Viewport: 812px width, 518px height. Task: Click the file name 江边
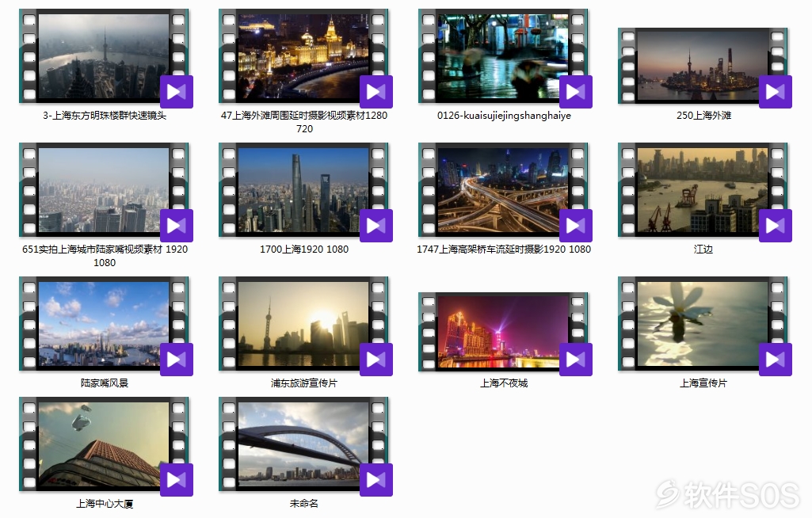pyautogui.click(x=703, y=249)
